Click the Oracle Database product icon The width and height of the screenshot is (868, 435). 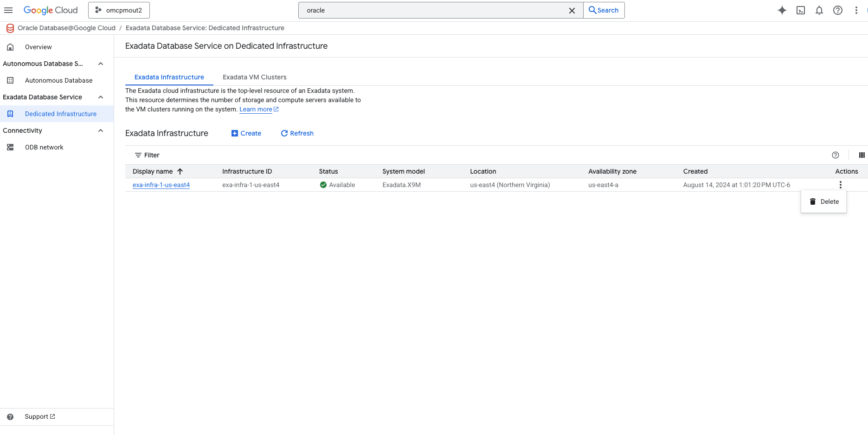(10, 28)
